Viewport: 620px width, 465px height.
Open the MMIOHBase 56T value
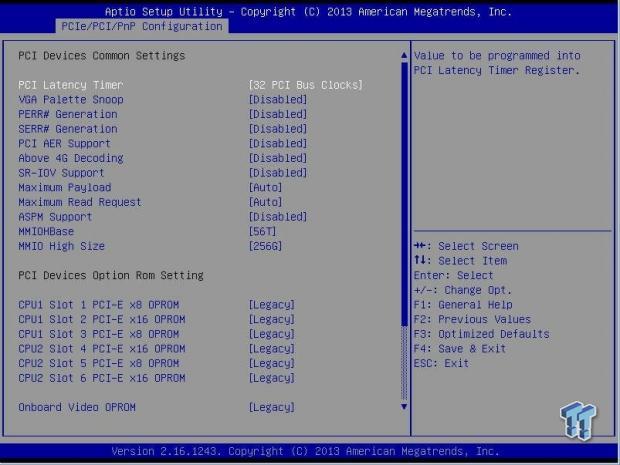click(262, 231)
